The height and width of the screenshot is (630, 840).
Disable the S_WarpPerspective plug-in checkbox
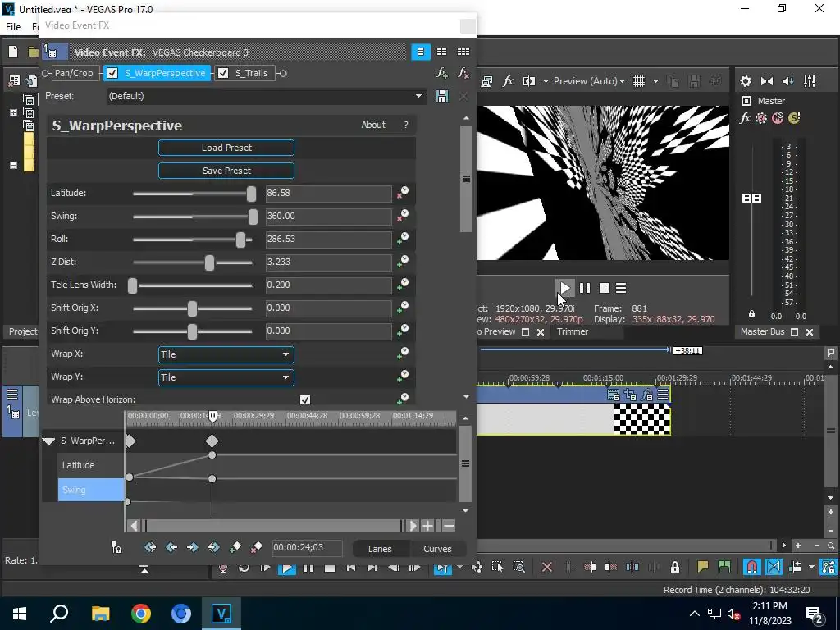pos(112,73)
